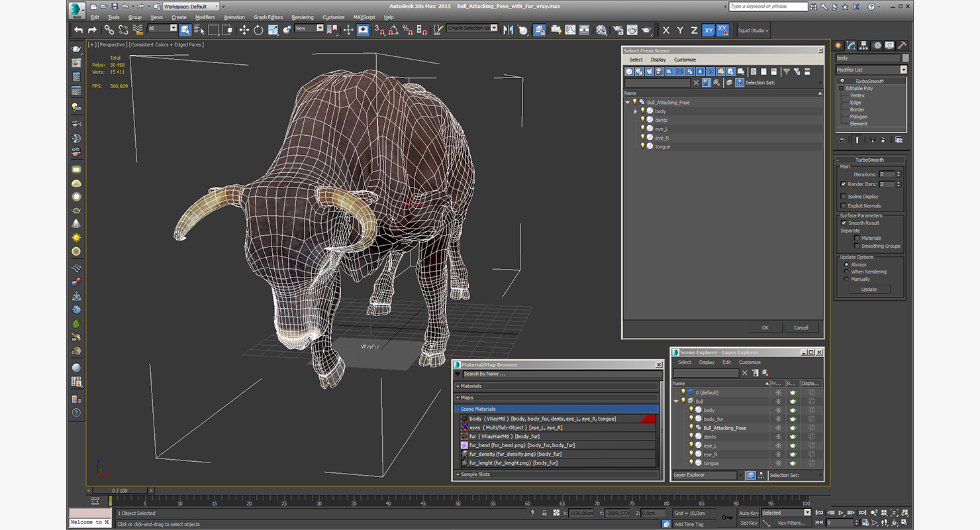Screen dimensions: 980x530
Task: Open the Workspace: Default dropdown
Action: coord(190,6)
